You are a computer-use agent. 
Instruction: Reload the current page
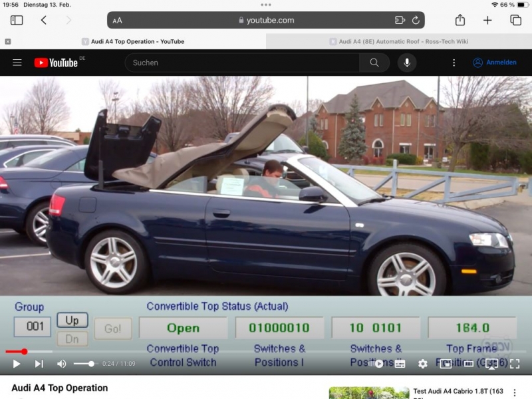coord(416,21)
